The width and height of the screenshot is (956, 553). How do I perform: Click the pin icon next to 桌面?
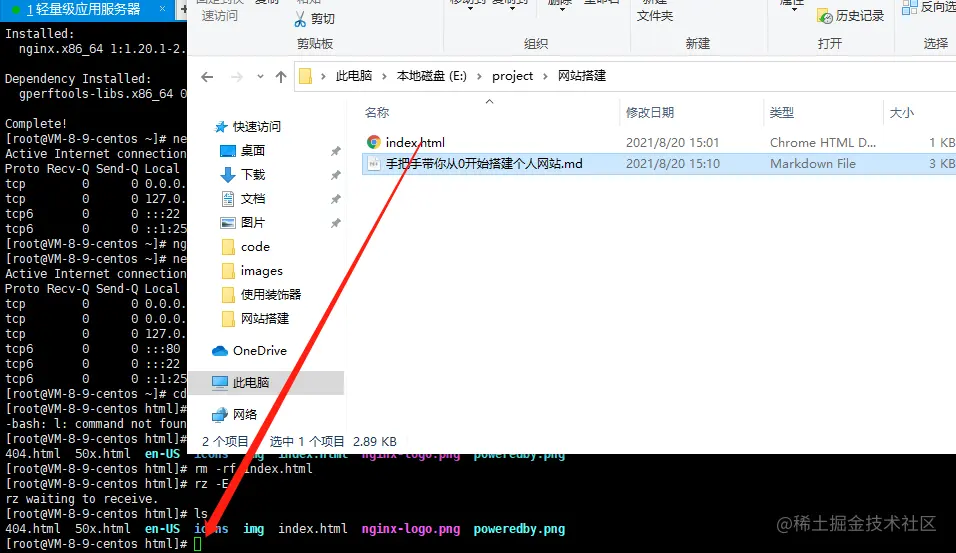click(335, 151)
